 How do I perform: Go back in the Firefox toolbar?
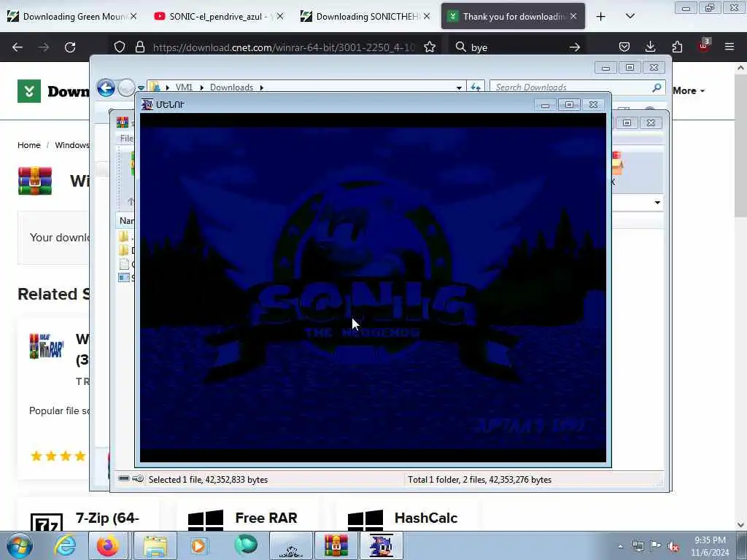[x=18, y=47]
